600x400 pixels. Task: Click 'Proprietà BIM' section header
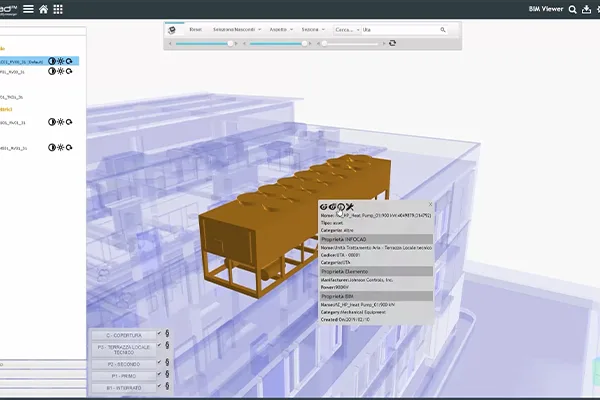[376, 296]
